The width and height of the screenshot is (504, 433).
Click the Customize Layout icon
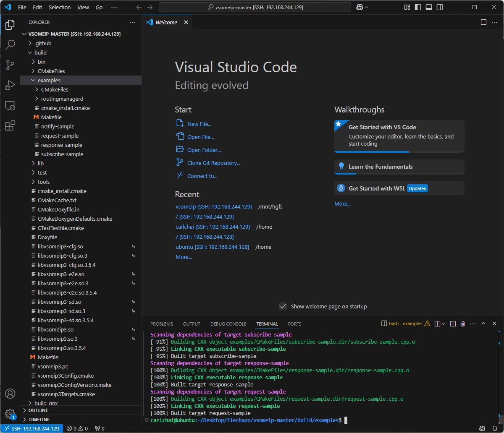(x=407, y=7)
